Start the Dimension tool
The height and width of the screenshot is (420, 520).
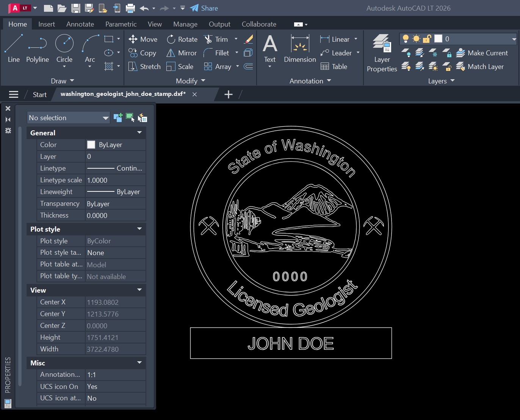pos(300,49)
